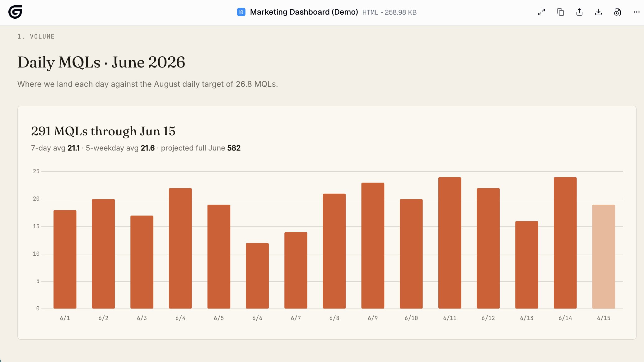
Task: Click the 6/1 x-axis label
Action: point(65,318)
